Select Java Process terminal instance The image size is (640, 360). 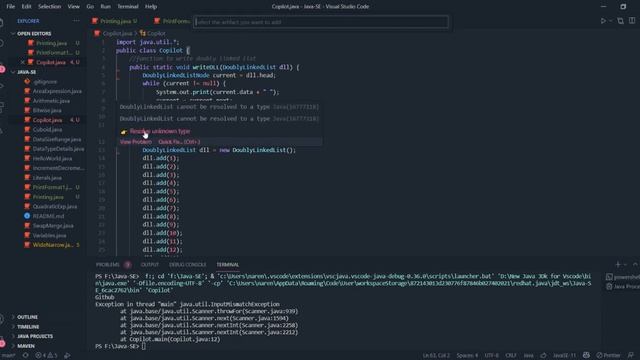[623, 287]
